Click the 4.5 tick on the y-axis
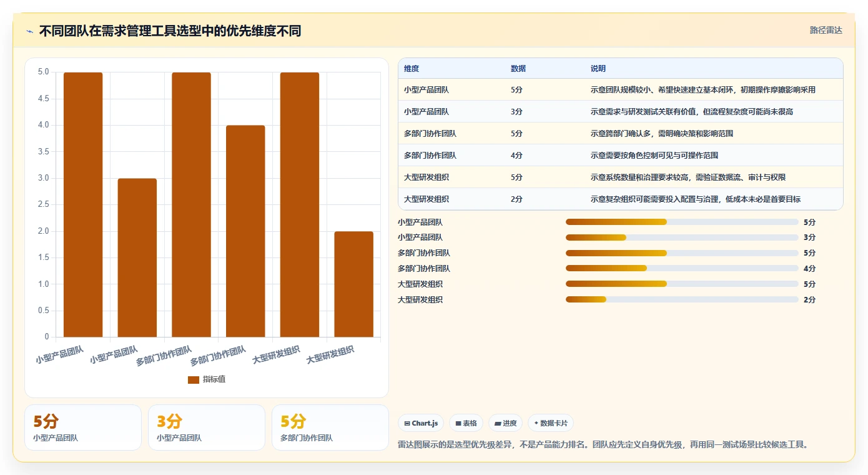This screenshot has width=868, height=475. point(43,99)
